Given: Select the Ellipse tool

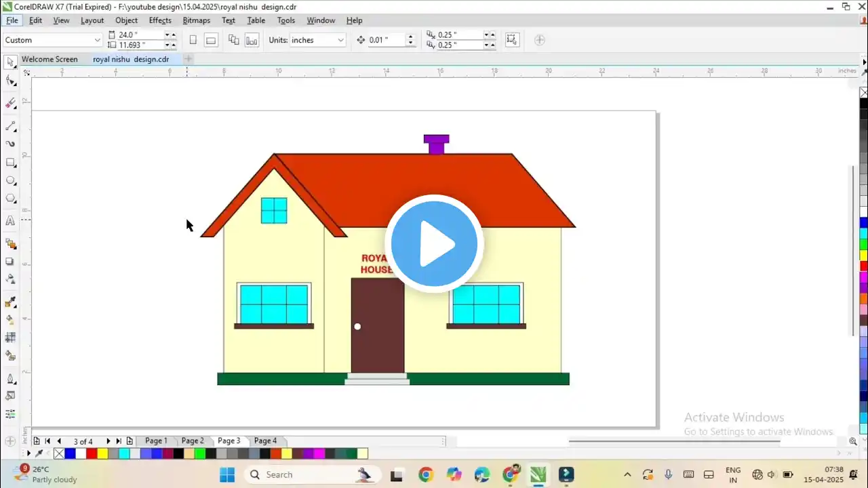Looking at the screenshot, I should point(10,181).
